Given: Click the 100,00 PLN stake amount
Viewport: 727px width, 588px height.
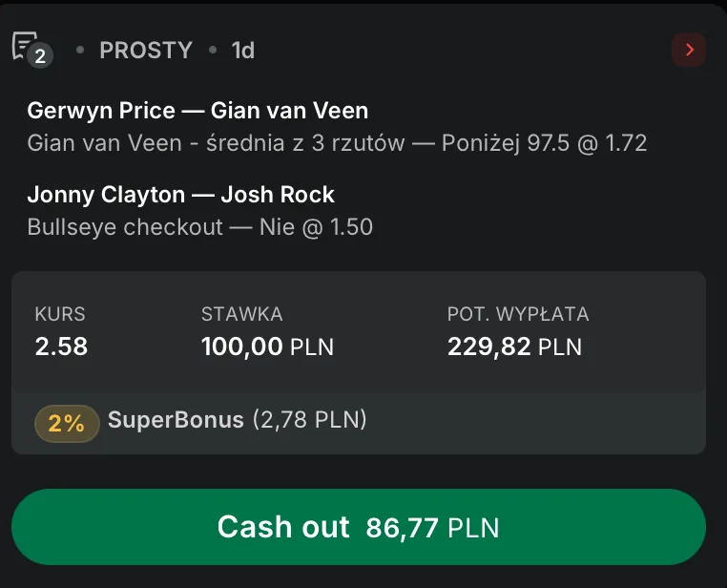Looking at the screenshot, I should pyautogui.click(x=267, y=346).
